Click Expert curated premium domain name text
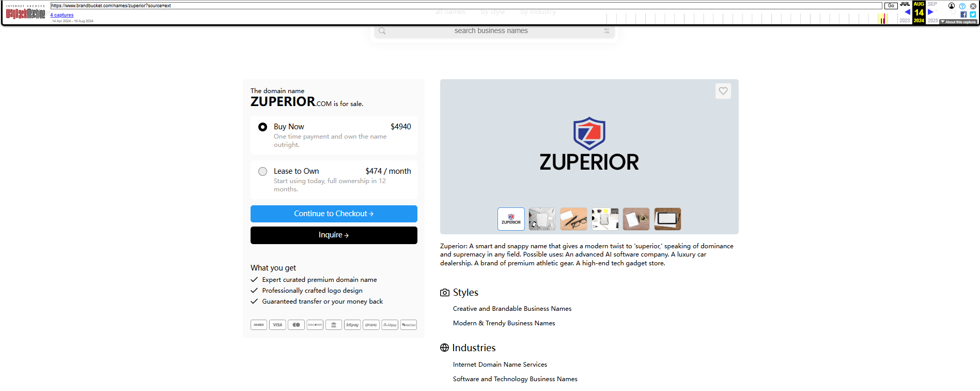The height and width of the screenshot is (391, 980). tap(319, 280)
